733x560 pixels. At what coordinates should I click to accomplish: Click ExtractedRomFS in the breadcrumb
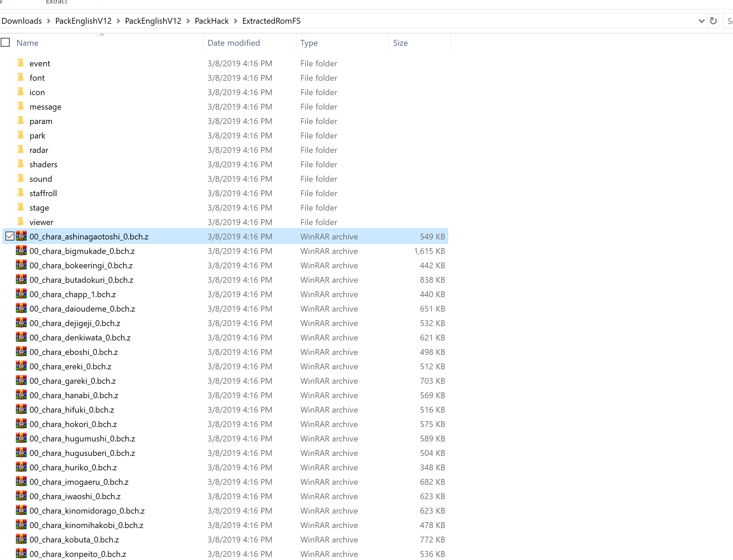(271, 21)
